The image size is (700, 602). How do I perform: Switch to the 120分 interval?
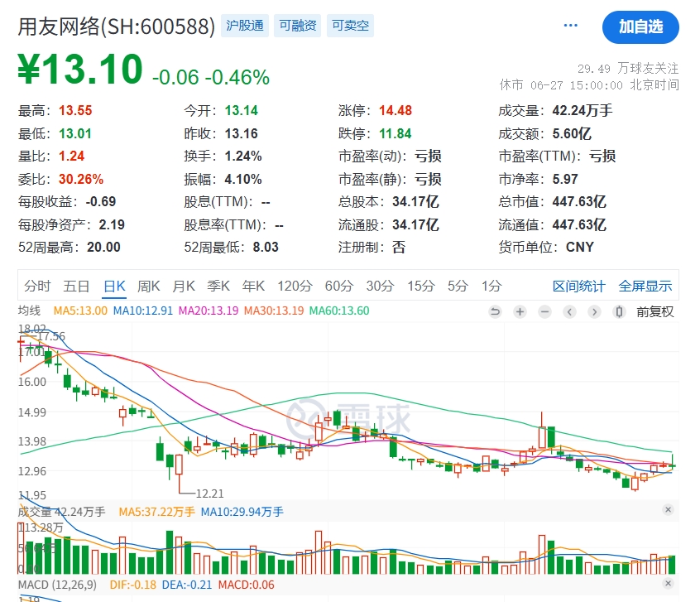tap(295, 286)
